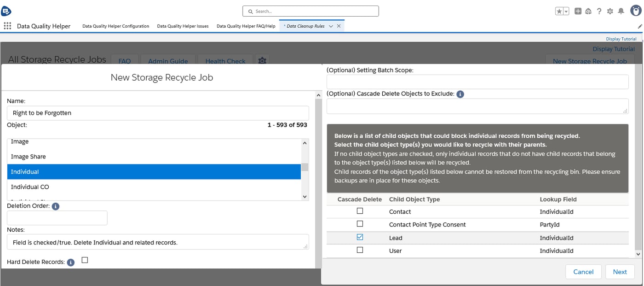Click the Object list scrollbar up arrow
This screenshot has width=644, height=286.
pos(305,143)
